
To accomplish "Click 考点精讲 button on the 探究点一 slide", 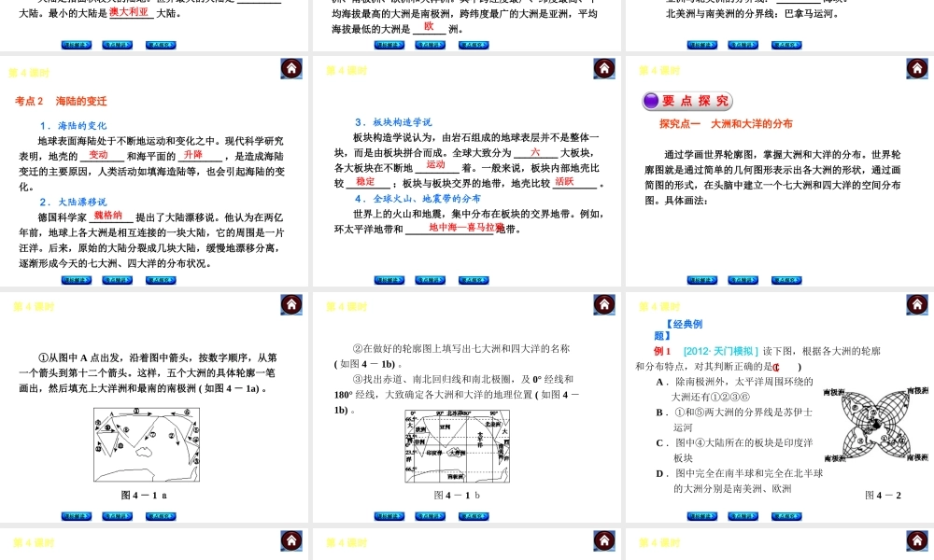I will (743, 280).
